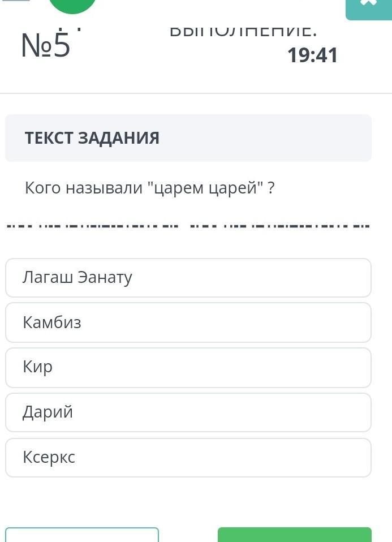Click the gray divider line below the timer
Viewport: 392px width, 542px height.
click(x=196, y=93)
